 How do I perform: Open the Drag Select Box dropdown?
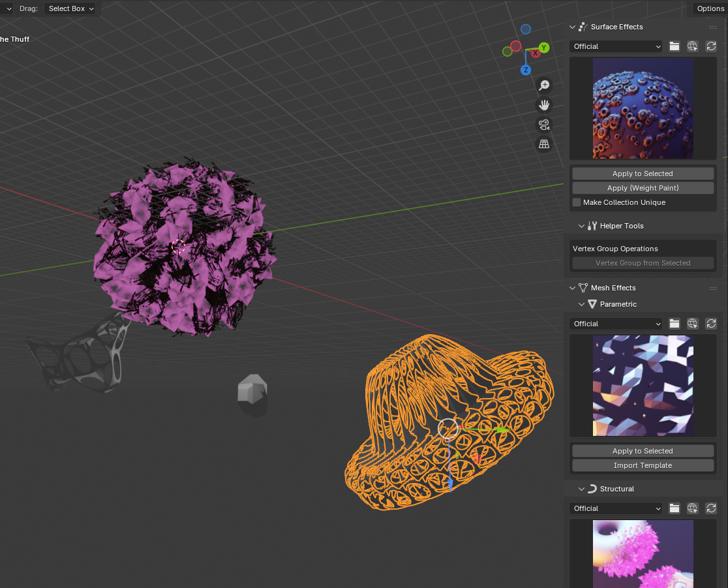pos(70,8)
